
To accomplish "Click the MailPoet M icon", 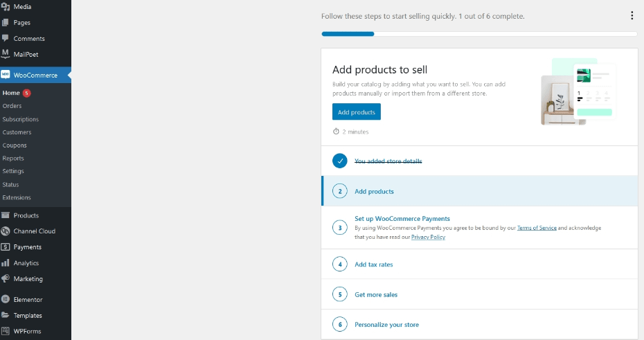I will (6, 54).
